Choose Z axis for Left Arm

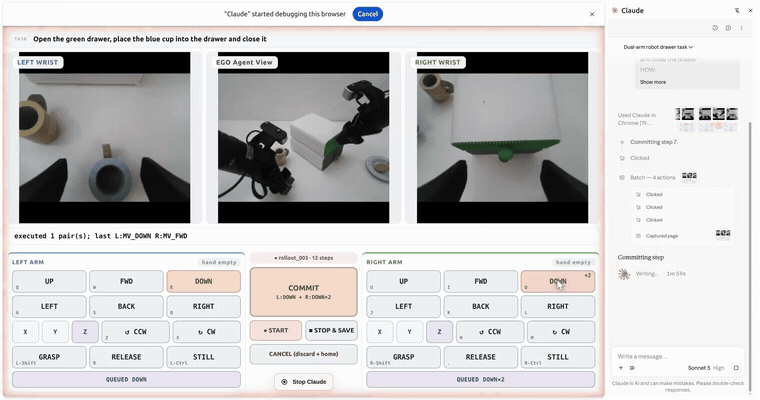point(85,332)
